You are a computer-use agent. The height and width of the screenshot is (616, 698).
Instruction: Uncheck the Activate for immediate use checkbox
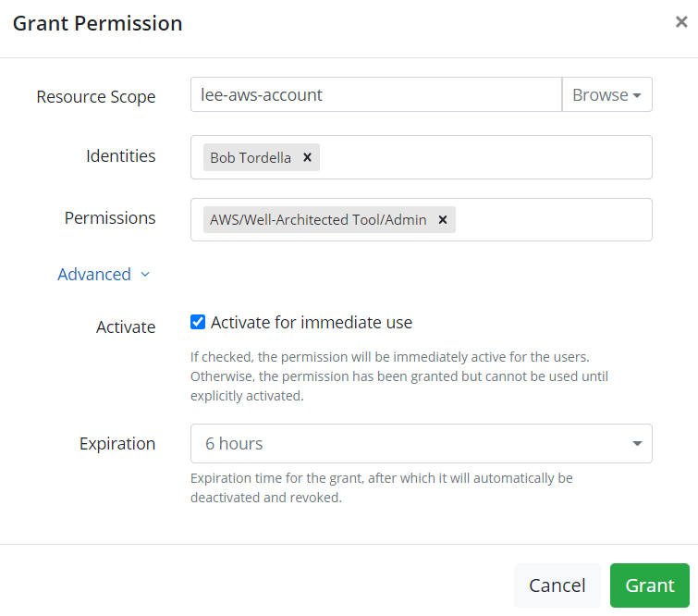coord(198,322)
